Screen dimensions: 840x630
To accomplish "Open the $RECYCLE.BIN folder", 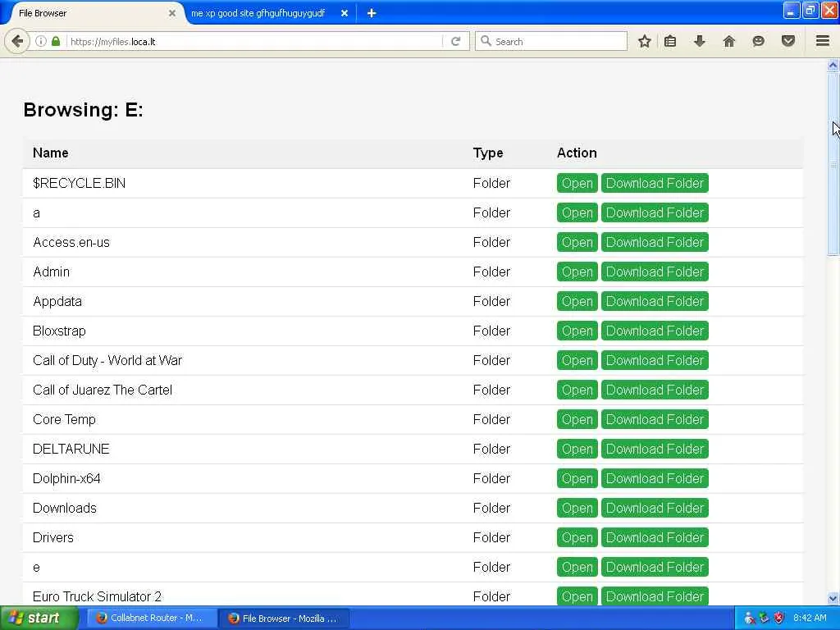I will tap(577, 183).
